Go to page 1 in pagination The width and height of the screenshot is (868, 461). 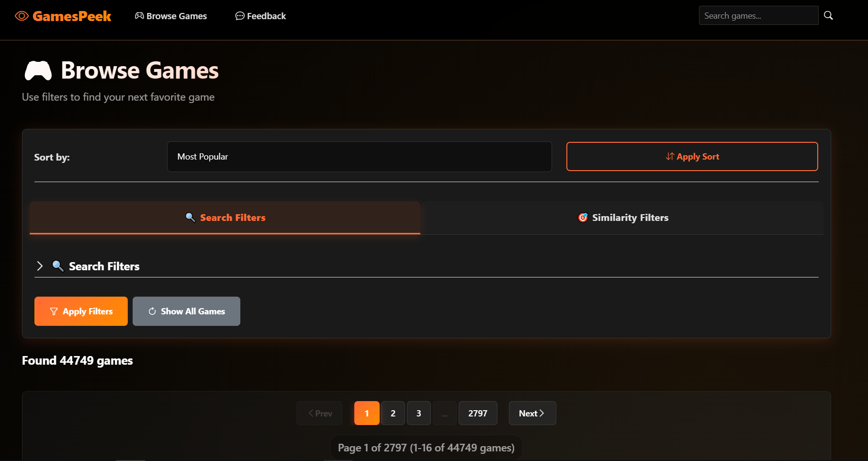point(367,413)
